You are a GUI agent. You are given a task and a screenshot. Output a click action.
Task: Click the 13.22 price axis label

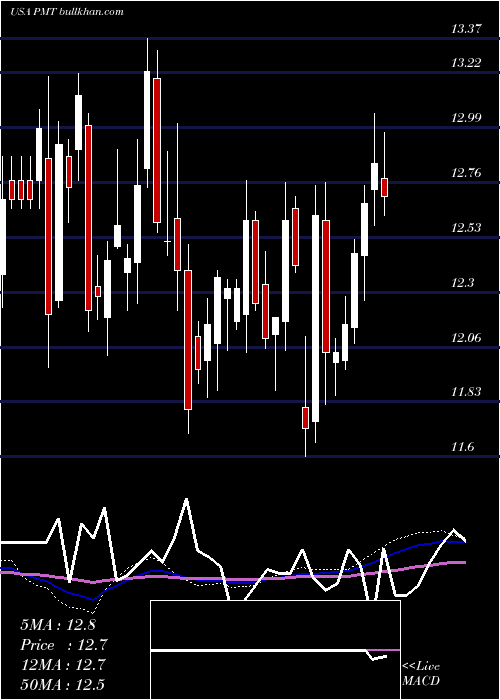click(x=466, y=63)
